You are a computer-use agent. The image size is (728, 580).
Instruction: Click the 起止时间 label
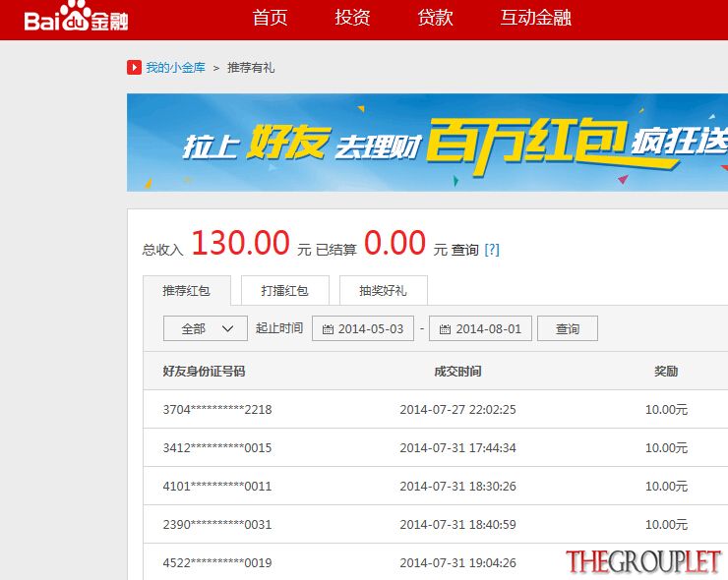[x=279, y=328]
